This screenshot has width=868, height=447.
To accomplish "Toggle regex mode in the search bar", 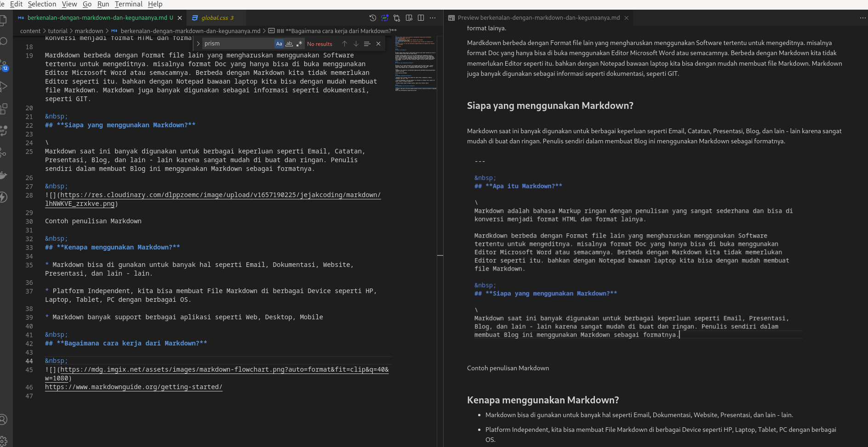I will 300,43.
